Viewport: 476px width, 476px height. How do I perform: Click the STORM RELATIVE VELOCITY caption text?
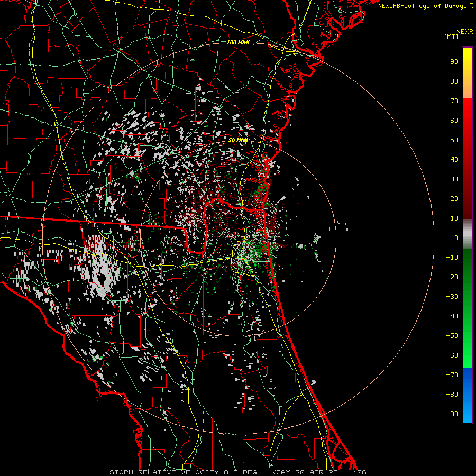[164, 472]
